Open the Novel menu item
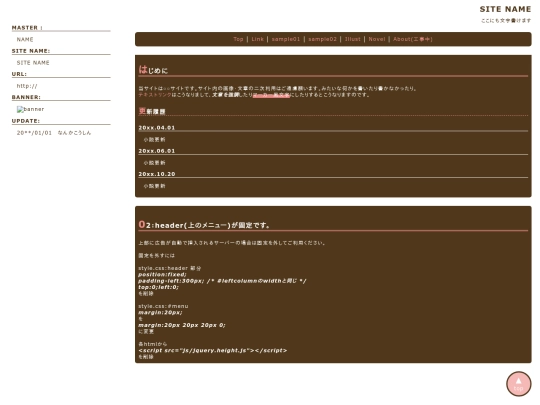 (377, 39)
